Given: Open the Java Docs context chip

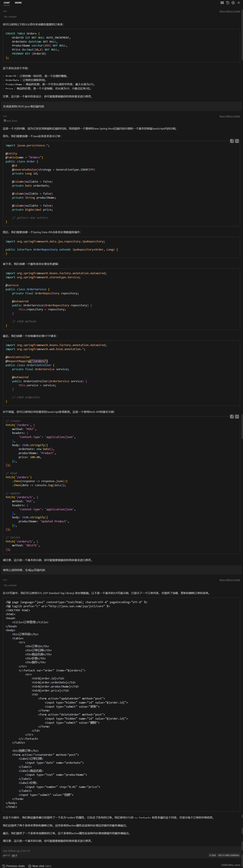Looking at the screenshot, I should pos(10,121).
